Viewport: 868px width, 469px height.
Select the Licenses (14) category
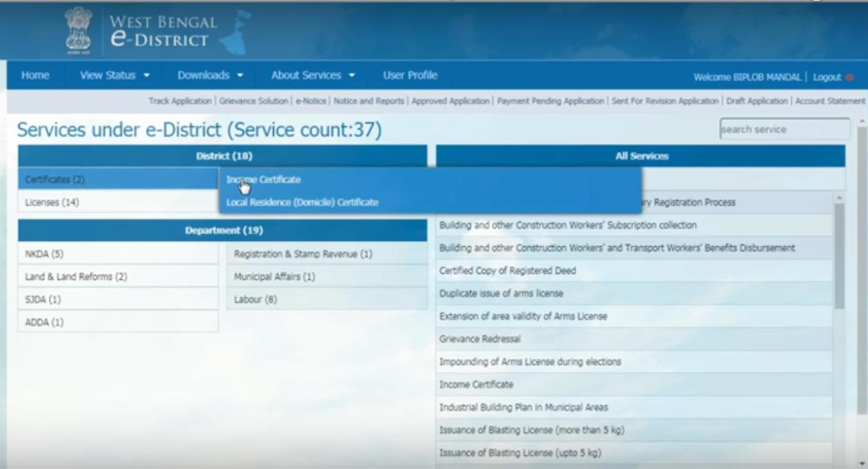click(52, 202)
